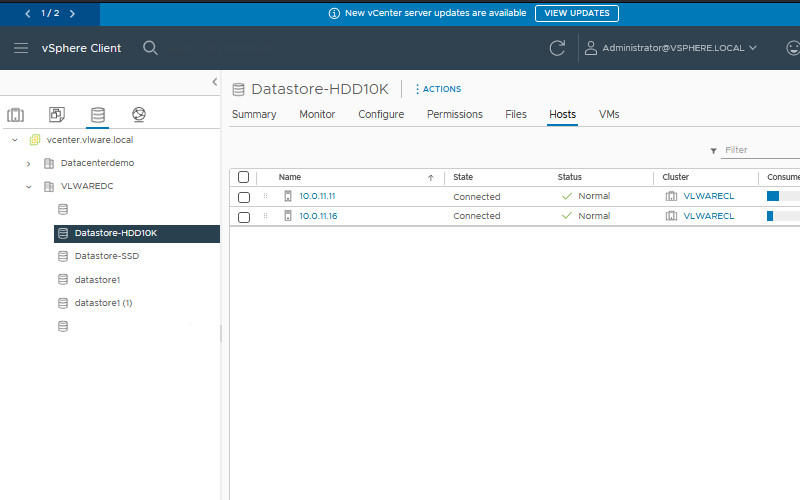The image size is (800, 500).
Task: Check the box for host 10.0.11.11
Action: (x=244, y=197)
